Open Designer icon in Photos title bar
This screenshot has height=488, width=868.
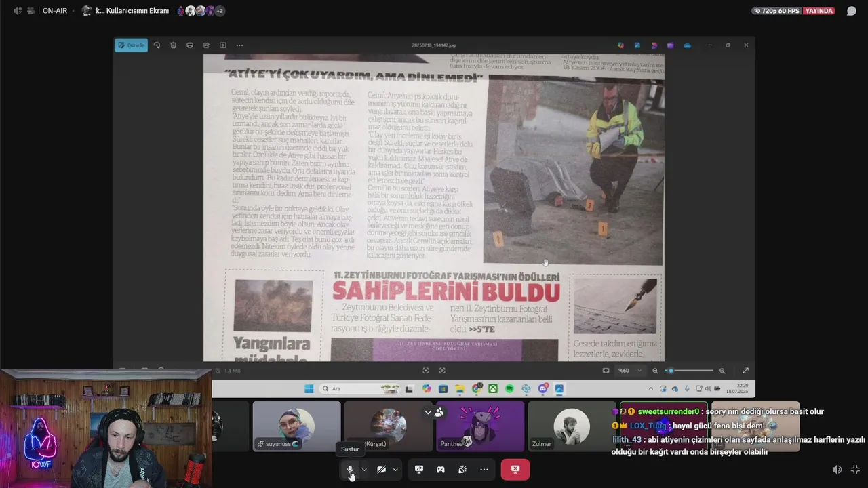(620, 45)
